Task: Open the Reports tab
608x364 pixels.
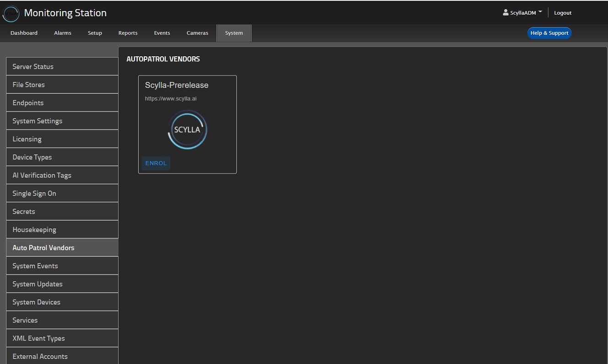Action: 128,33
